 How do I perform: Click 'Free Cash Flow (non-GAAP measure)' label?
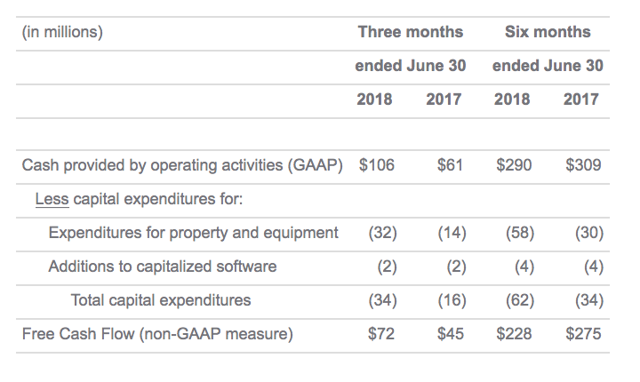[x=158, y=334]
